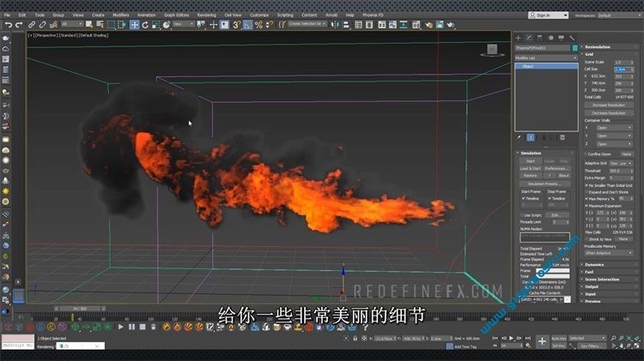Activate the Select and Move tool

134,25
